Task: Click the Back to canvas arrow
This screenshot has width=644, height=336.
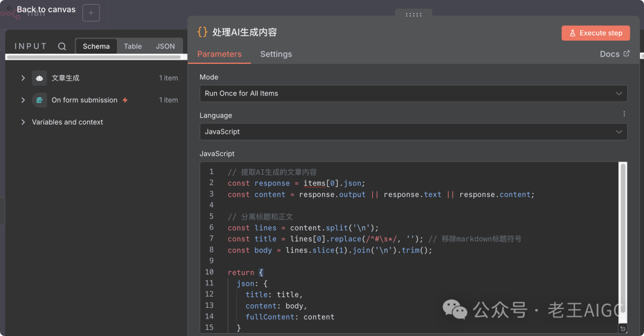Action: tap(10, 8)
